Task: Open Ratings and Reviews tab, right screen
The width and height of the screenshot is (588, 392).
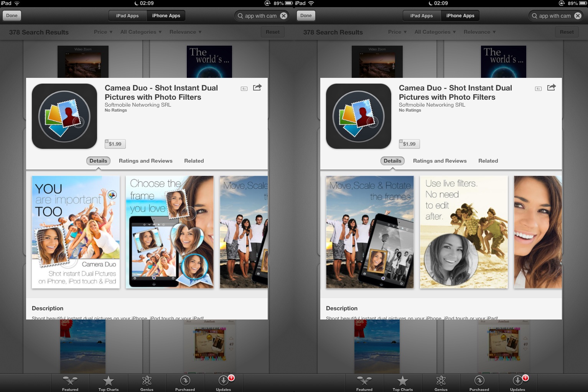Action: pos(440,161)
